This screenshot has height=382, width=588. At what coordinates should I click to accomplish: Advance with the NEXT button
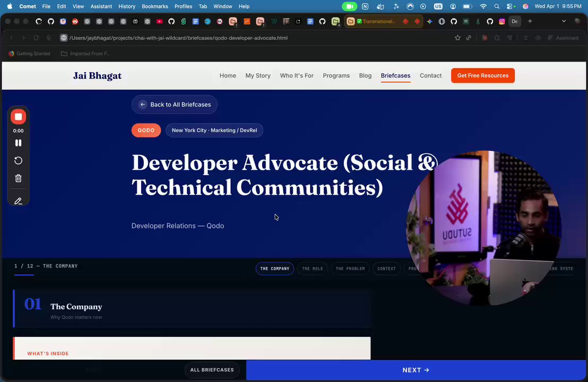pyautogui.click(x=416, y=370)
